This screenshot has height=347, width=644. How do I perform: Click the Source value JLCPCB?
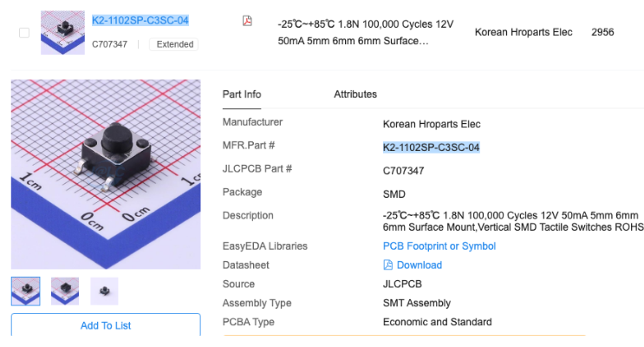(x=402, y=284)
